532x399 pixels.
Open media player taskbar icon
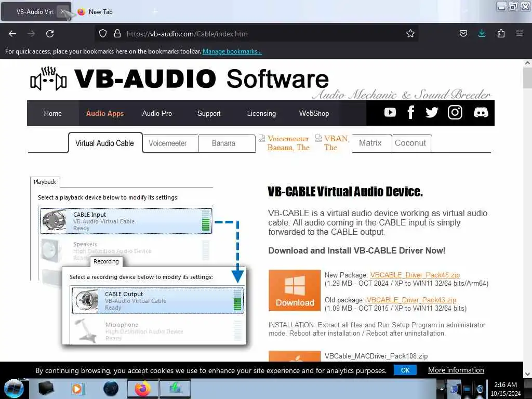click(77, 389)
